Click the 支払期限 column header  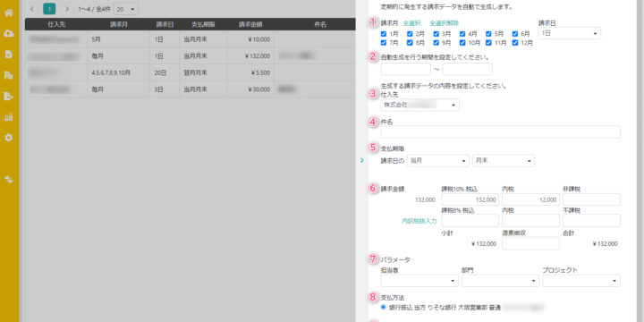203,24
